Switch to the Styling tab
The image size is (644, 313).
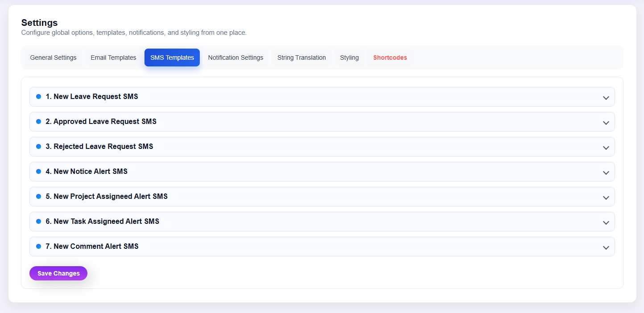pyautogui.click(x=349, y=58)
